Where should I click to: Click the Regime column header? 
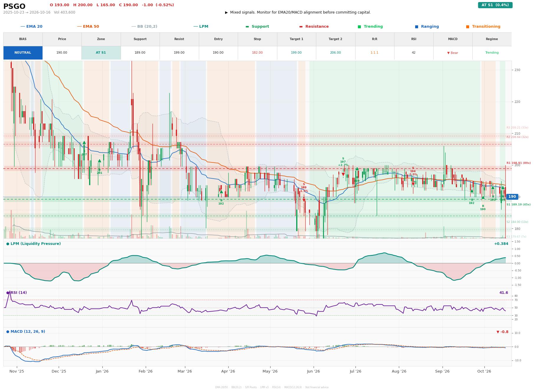pyautogui.click(x=492, y=39)
